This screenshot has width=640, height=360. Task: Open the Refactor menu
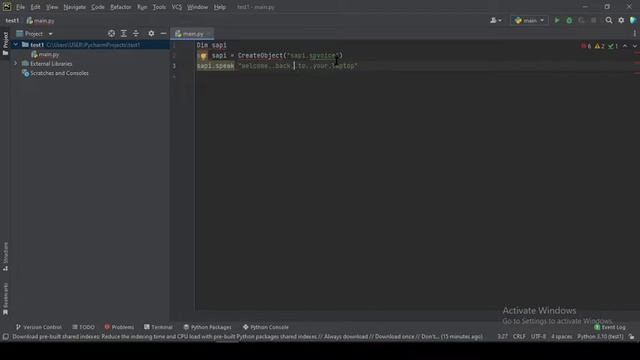[x=121, y=7]
